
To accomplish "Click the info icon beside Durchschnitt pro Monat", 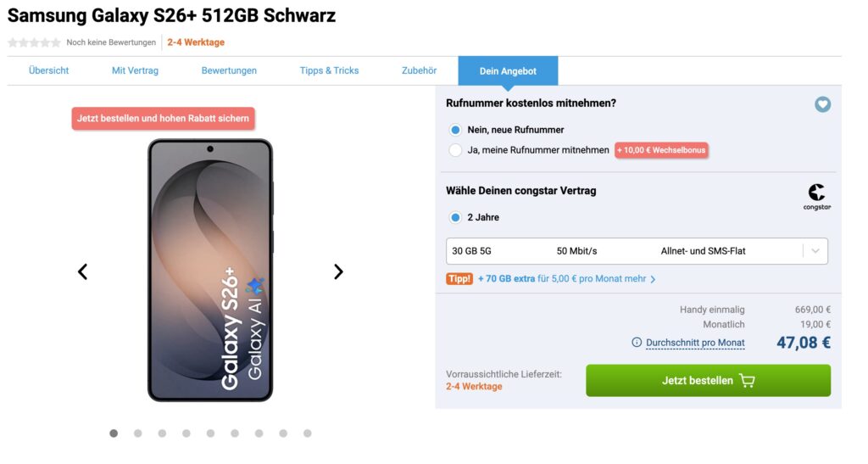I will pos(637,343).
